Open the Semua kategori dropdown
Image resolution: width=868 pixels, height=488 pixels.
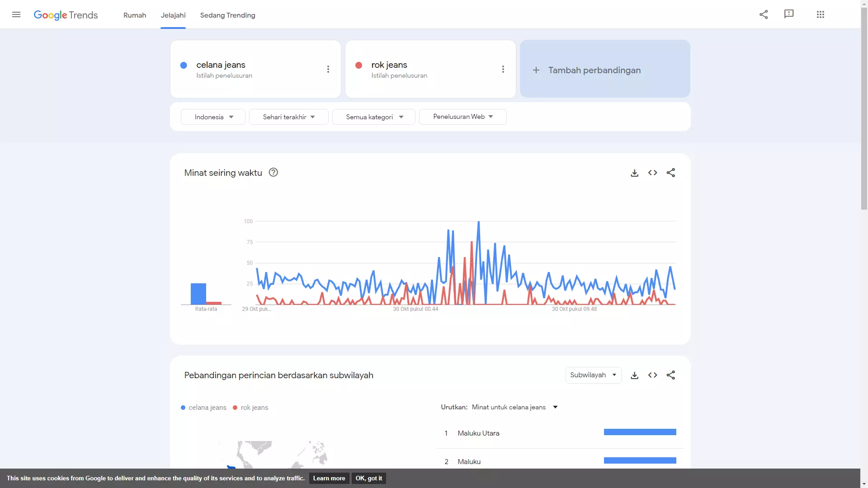coord(373,117)
